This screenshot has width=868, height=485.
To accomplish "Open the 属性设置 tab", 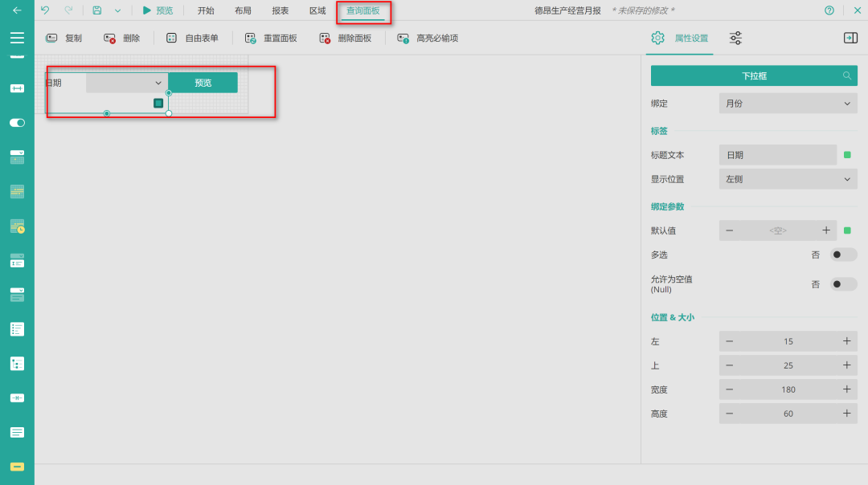I will (x=680, y=39).
